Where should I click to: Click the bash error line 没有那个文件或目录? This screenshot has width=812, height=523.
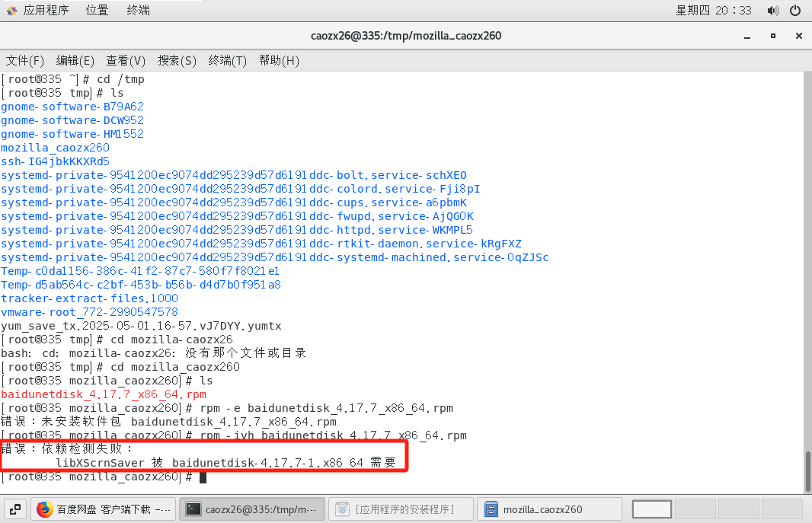(x=153, y=353)
